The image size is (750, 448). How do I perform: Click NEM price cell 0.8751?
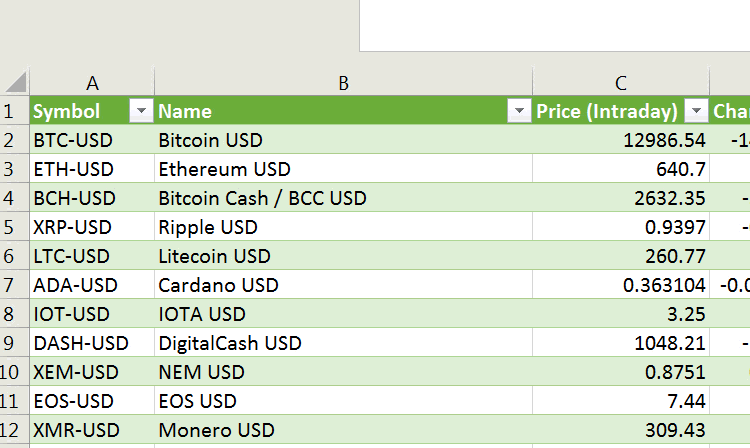tap(620, 372)
